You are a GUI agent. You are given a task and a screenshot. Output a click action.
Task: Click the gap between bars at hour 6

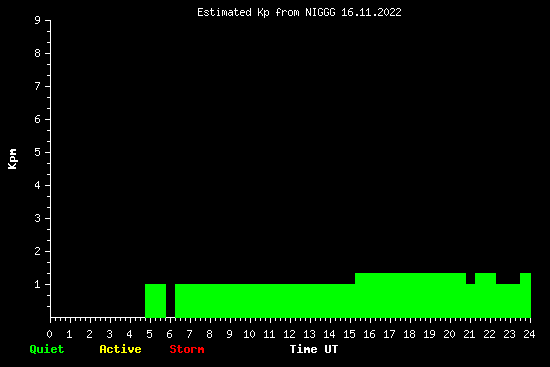point(170,301)
